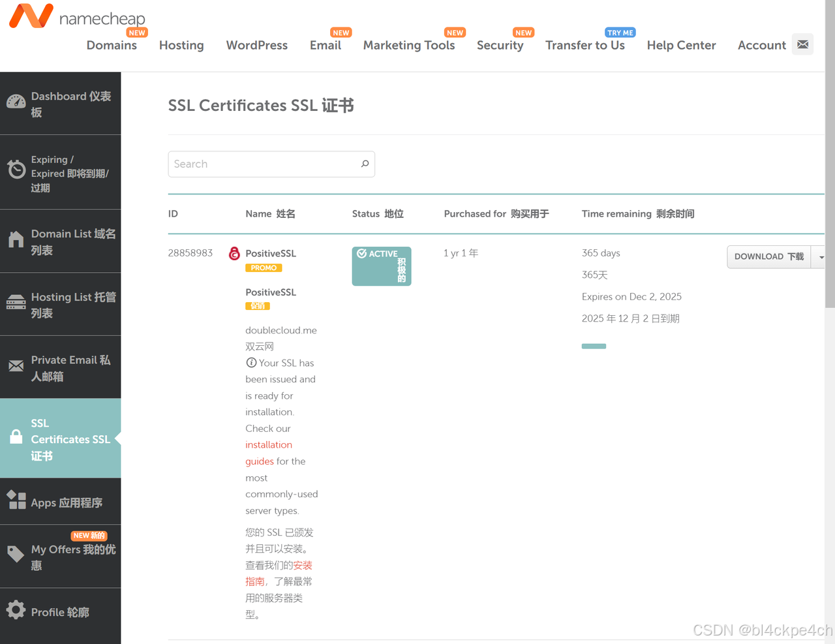Click the Private Email envelope icon

tap(16, 366)
